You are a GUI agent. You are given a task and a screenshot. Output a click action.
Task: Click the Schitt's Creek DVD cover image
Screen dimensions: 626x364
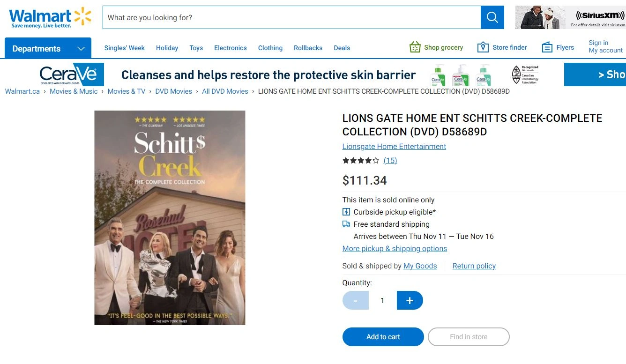tap(170, 217)
